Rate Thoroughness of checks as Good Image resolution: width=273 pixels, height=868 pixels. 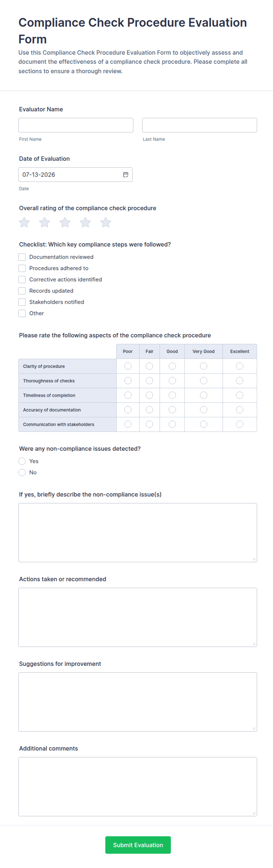(x=172, y=381)
